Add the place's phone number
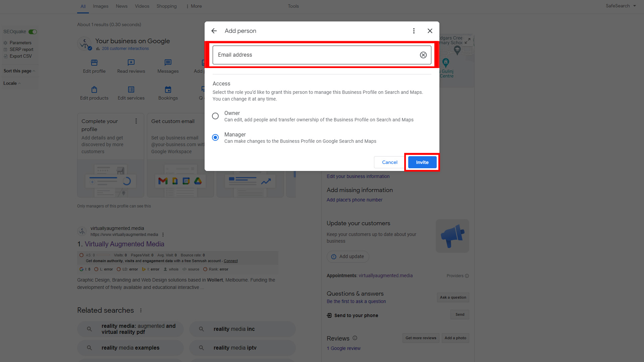Image resolution: width=644 pixels, height=362 pixels. [x=354, y=200]
